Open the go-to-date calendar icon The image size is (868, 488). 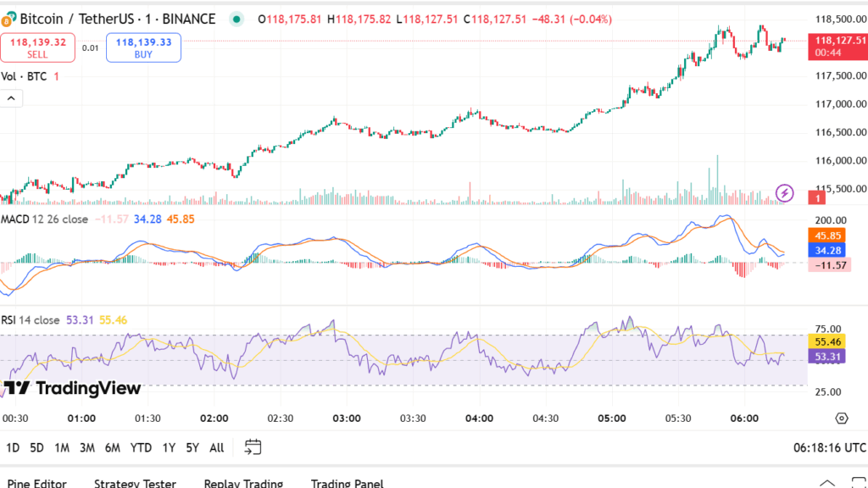(253, 447)
